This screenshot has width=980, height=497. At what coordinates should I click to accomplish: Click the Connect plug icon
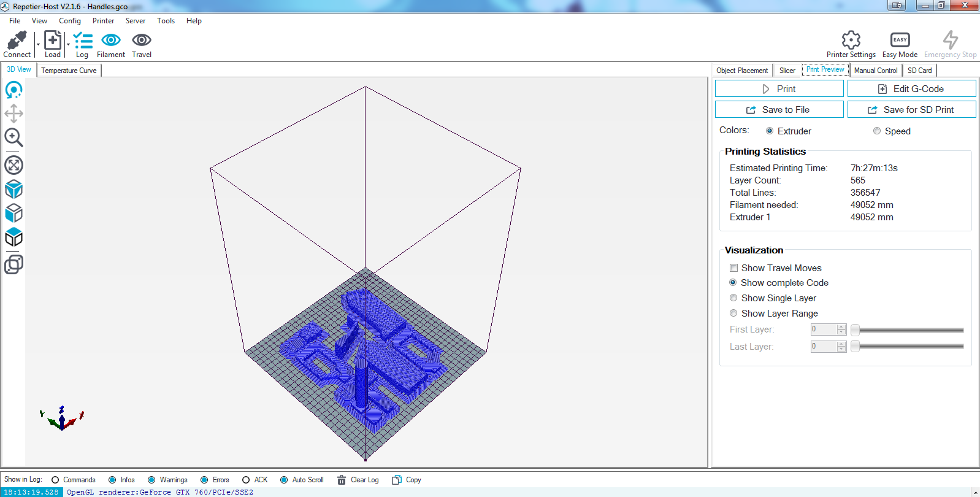coord(17,40)
